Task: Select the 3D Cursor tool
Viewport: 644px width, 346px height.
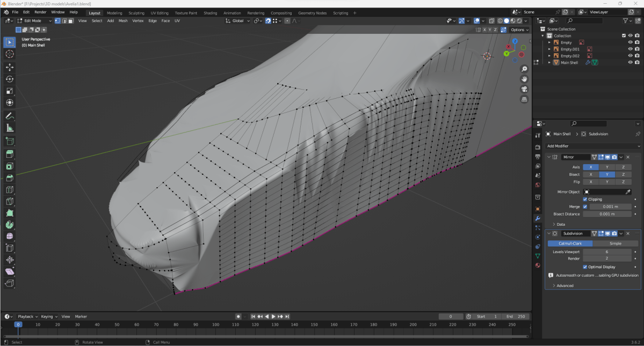Action: (x=10, y=54)
